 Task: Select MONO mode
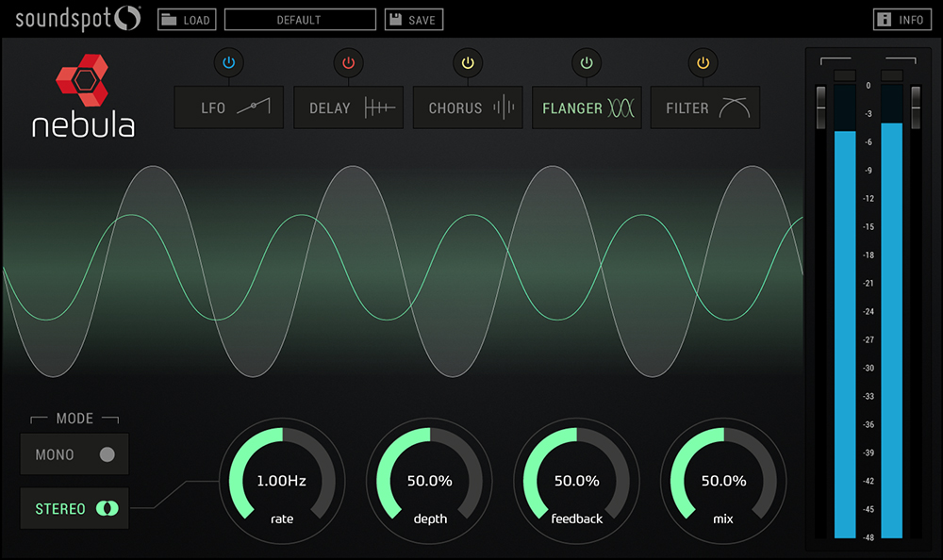click(x=74, y=454)
